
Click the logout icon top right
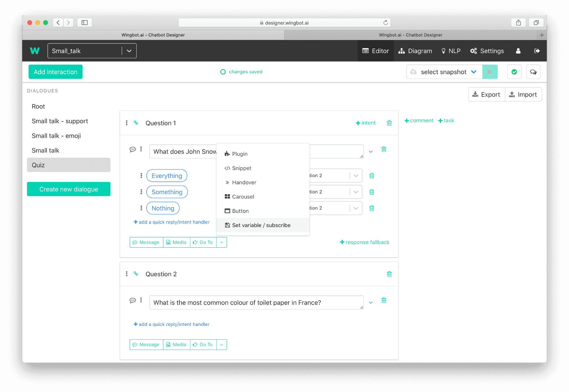point(537,51)
